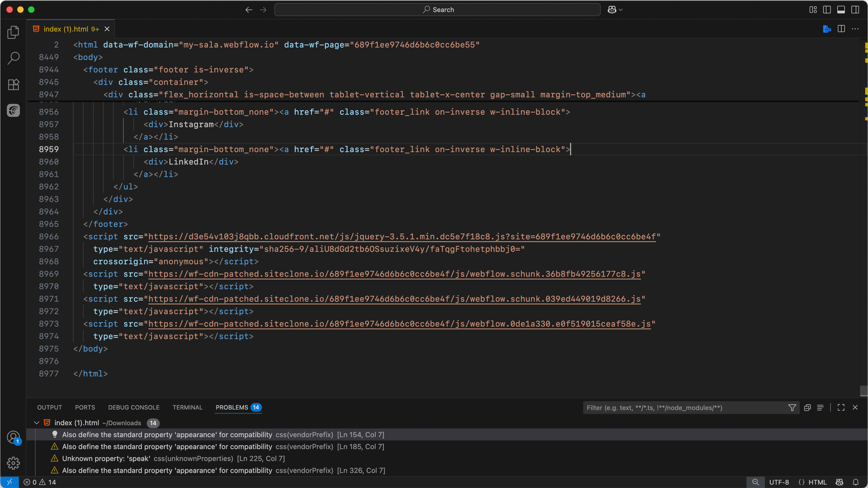Toggle the bottom panel layout button
The image size is (868, 488).
(x=841, y=9)
